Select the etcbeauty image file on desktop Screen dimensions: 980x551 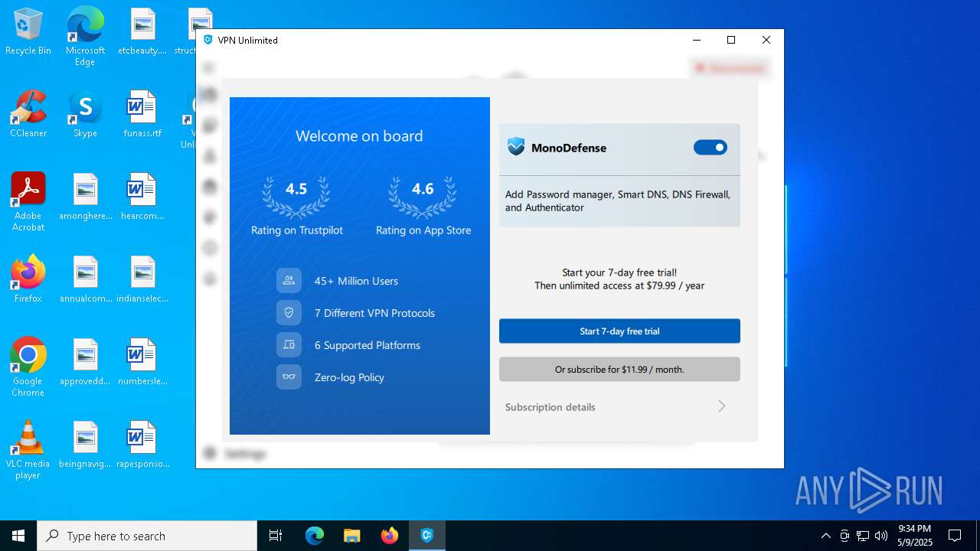[142, 32]
